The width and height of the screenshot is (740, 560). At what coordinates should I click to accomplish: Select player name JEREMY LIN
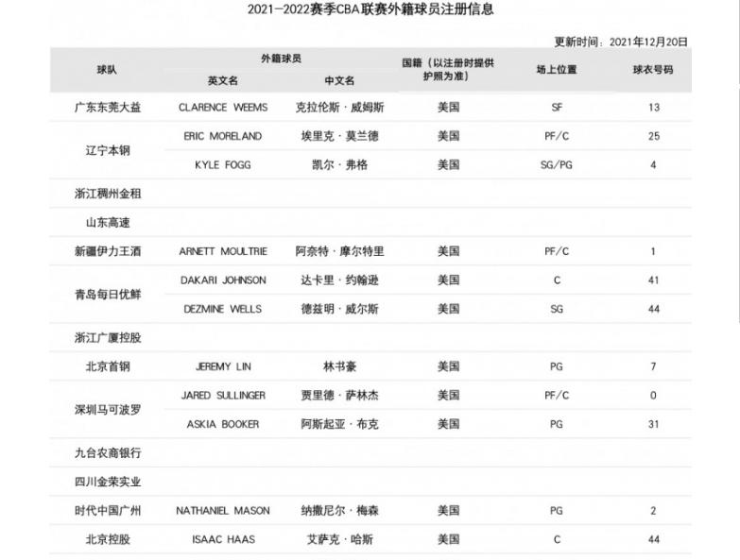click(223, 366)
